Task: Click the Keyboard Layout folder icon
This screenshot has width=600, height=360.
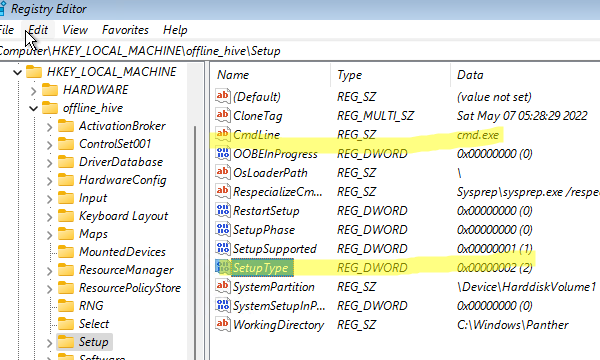Action: tap(66, 215)
